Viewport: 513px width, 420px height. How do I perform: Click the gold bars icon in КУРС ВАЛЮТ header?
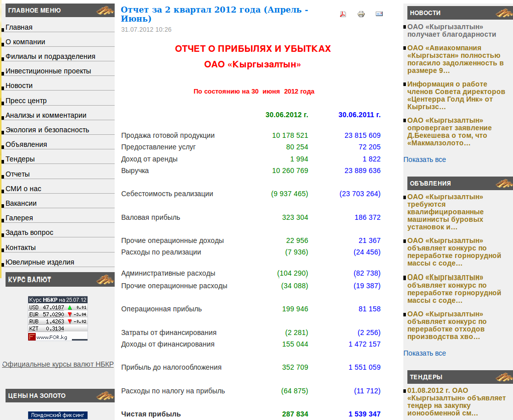105,279
